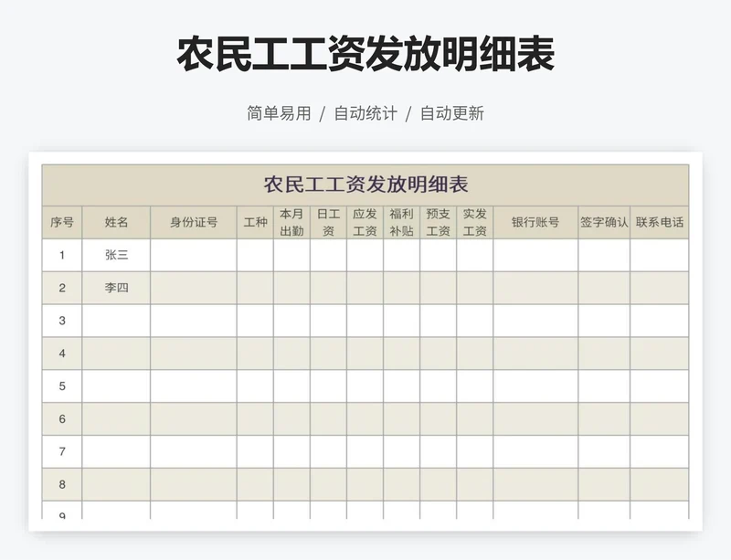This screenshot has width=731, height=560.
Task: Select serial number cell 6
Action: point(62,418)
